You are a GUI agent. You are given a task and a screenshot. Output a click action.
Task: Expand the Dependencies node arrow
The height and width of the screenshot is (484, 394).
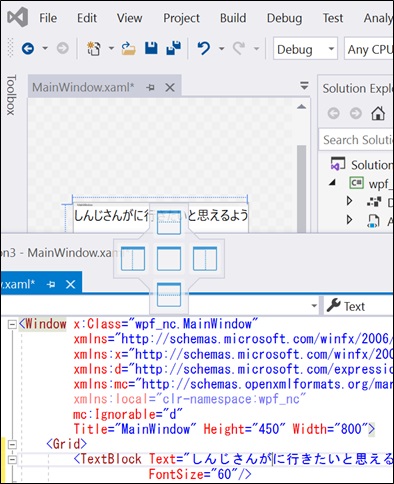[x=349, y=201]
